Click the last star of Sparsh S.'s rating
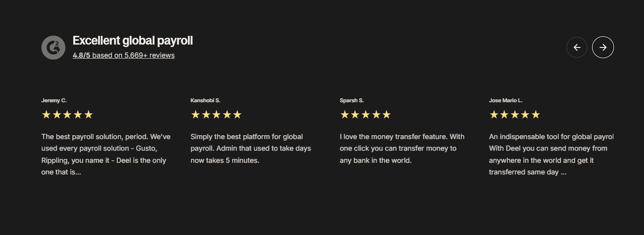The image size is (644, 235). click(x=386, y=115)
